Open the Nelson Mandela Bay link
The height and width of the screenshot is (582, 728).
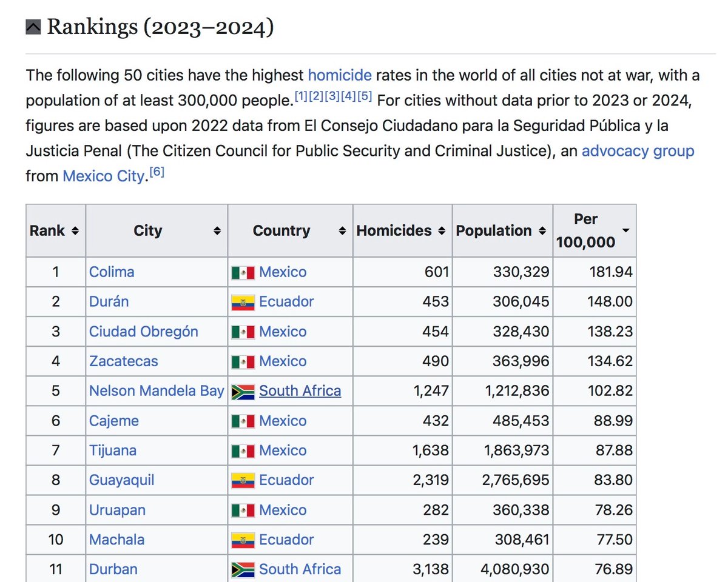[157, 391]
